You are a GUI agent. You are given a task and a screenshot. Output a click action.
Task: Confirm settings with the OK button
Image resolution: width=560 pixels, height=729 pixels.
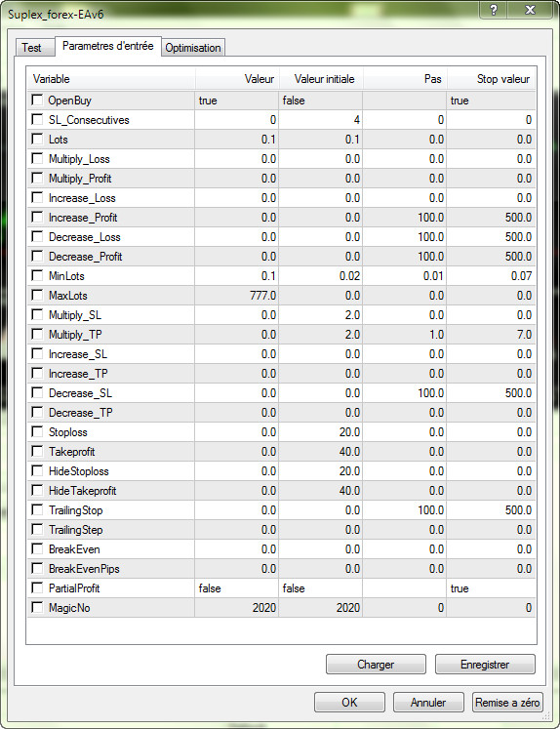(x=349, y=702)
